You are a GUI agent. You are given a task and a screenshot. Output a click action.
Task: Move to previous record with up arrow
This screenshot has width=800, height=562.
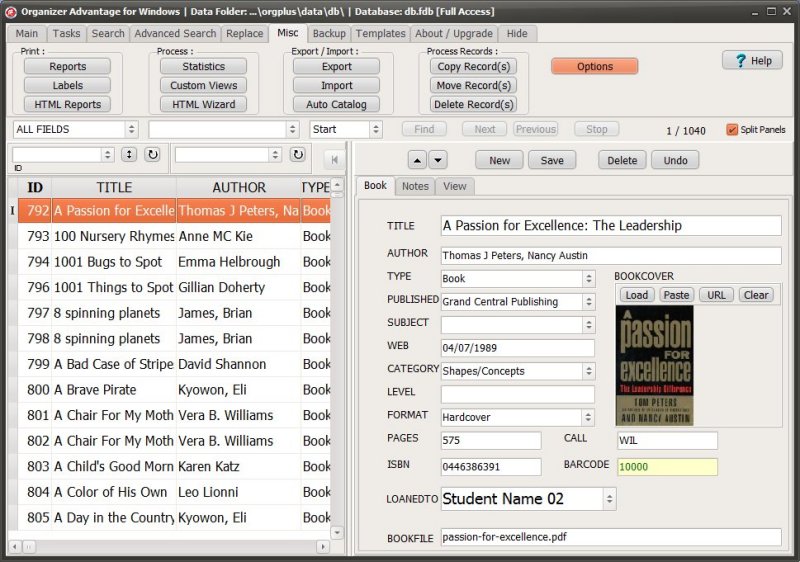[417, 160]
